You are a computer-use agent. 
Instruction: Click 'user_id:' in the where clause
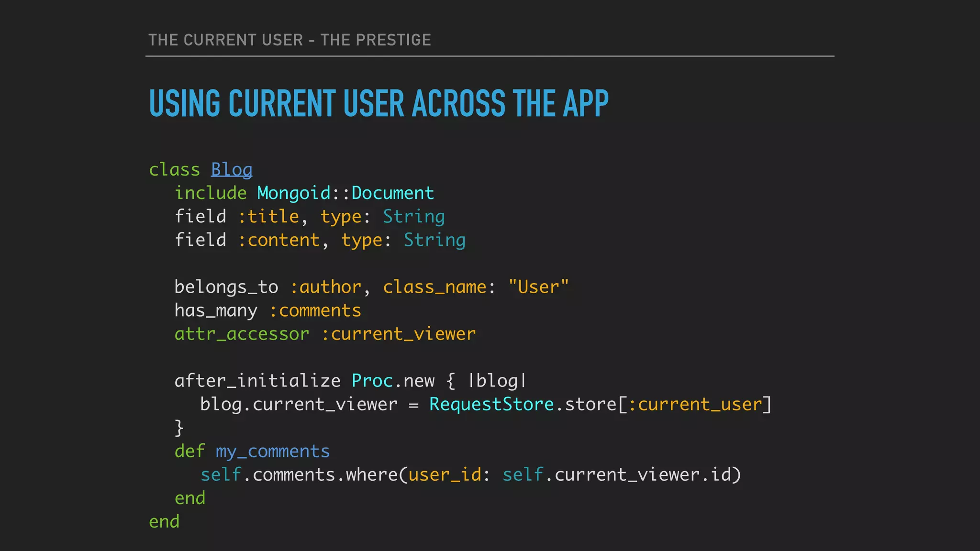click(449, 475)
